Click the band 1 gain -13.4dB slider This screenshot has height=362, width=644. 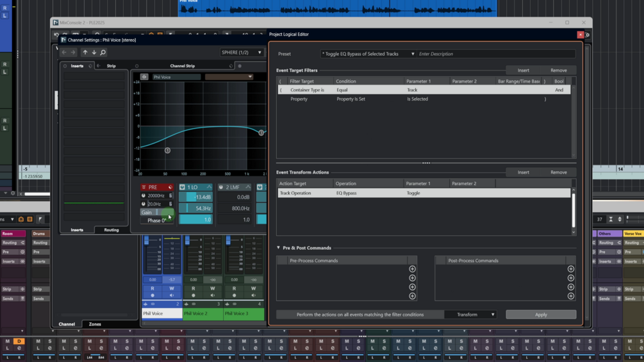196,197
